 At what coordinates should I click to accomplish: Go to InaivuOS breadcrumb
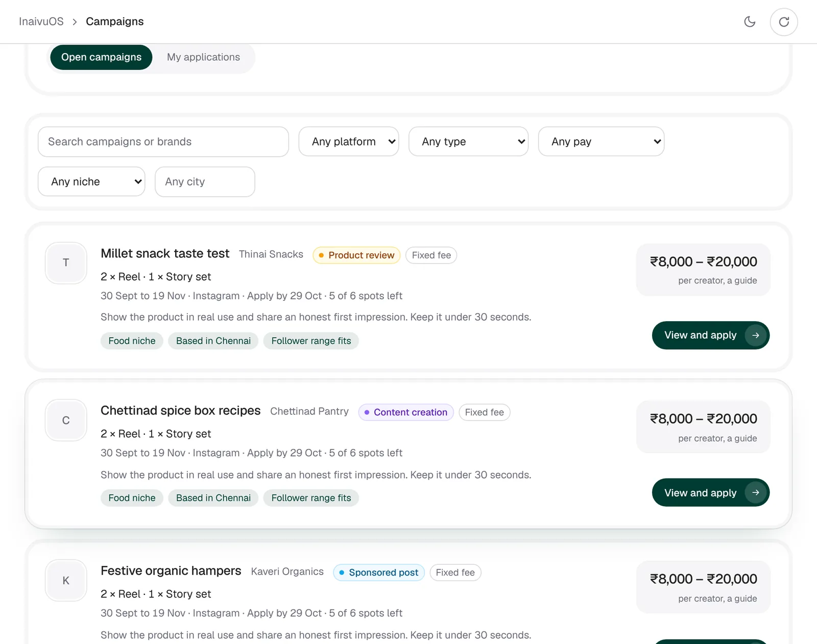pyautogui.click(x=41, y=21)
